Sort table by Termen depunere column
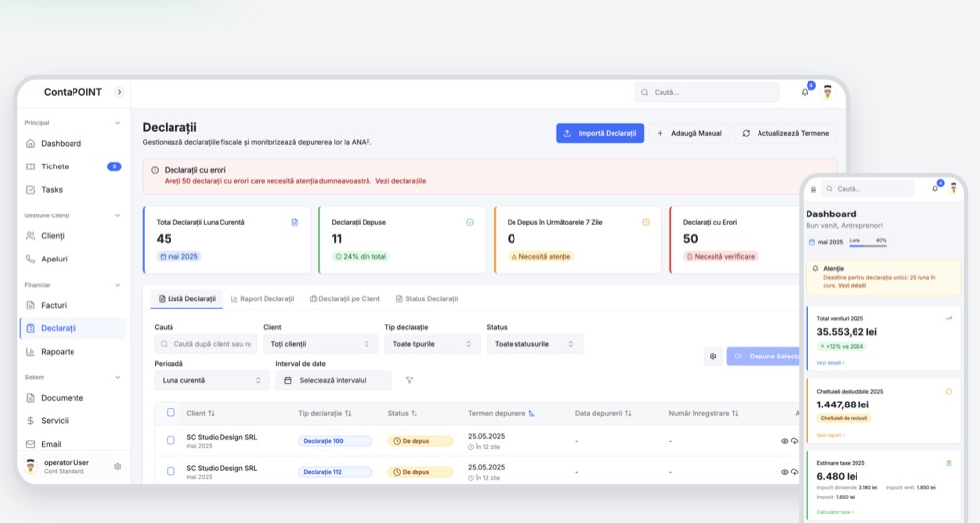 [x=501, y=413]
